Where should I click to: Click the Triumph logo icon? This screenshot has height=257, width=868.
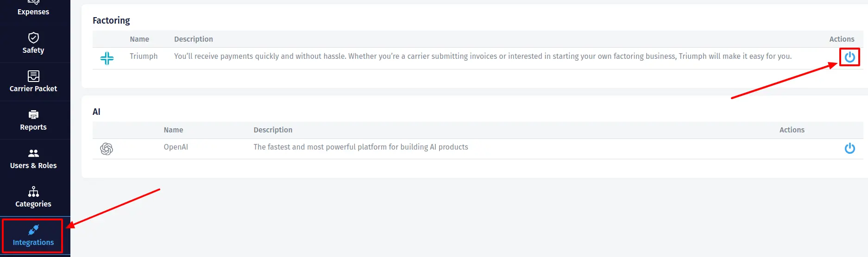point(107,58)
